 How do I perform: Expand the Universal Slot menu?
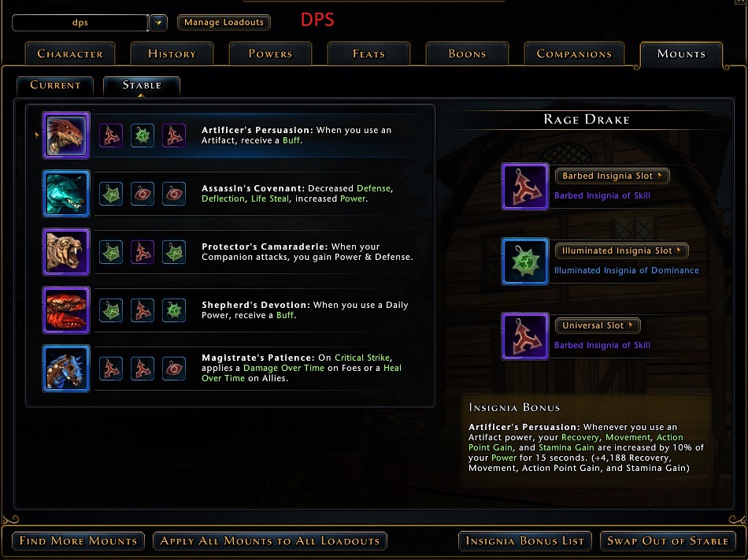pos(598,325)
